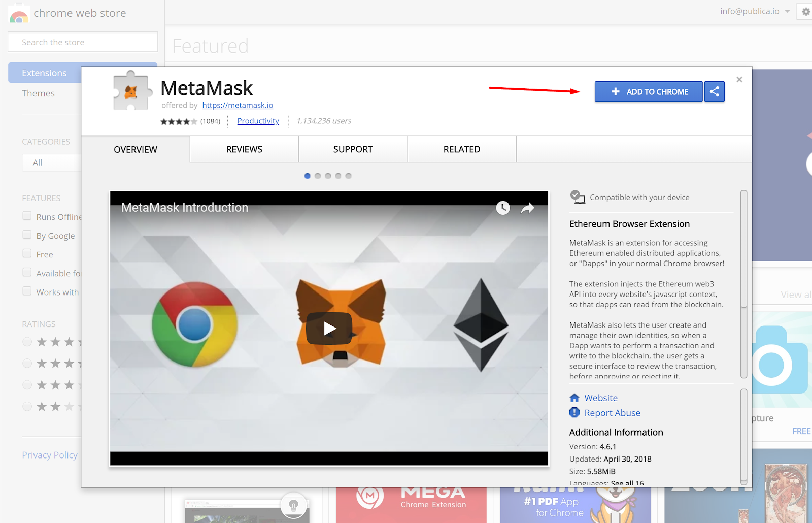This screenshot has height=523, width=812.
Task: Open the MEGA Chrome Extension tile
Action: pyautogui.click(x=411, y=505)
